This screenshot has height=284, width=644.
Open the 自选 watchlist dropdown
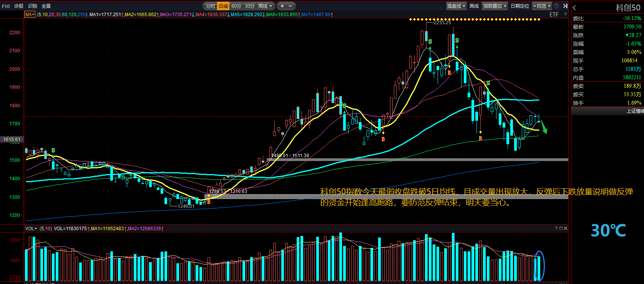click(542, 6)
